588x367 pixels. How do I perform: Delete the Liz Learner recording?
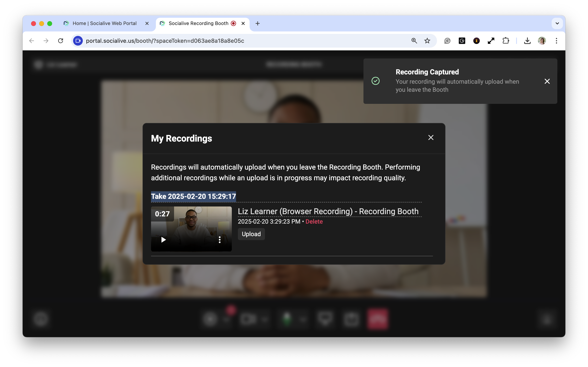click(x=314, y=222)
